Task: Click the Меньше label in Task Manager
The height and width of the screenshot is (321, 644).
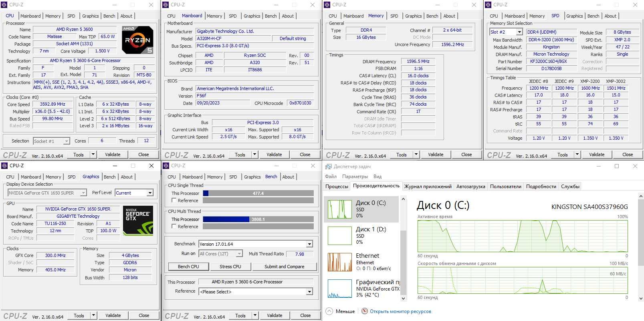Action: (x=345, y=311)
